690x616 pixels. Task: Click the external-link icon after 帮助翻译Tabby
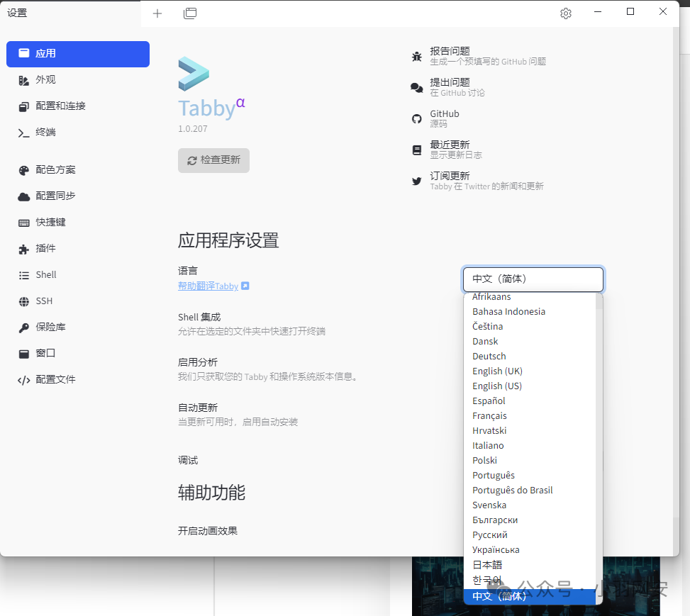245,286
